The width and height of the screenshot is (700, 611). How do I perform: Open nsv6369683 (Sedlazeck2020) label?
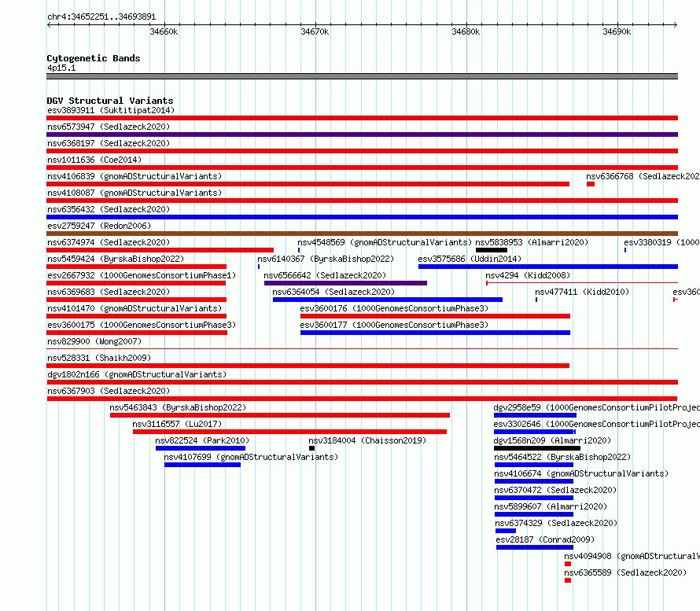pos(109,292)
